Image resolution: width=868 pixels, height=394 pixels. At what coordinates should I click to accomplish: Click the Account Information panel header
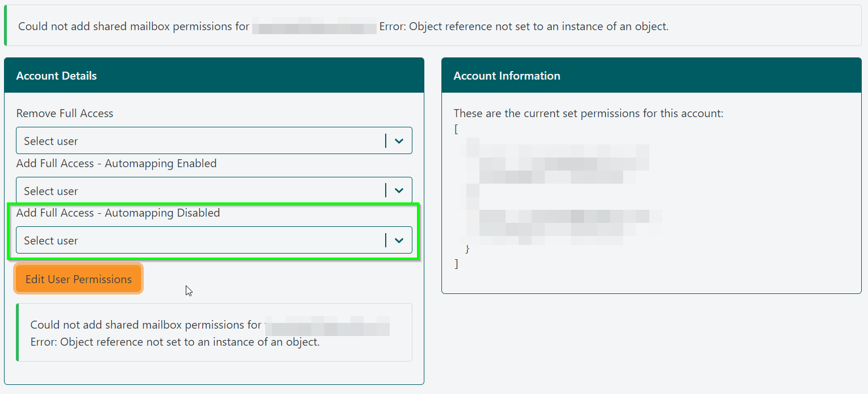click(507, 75)
